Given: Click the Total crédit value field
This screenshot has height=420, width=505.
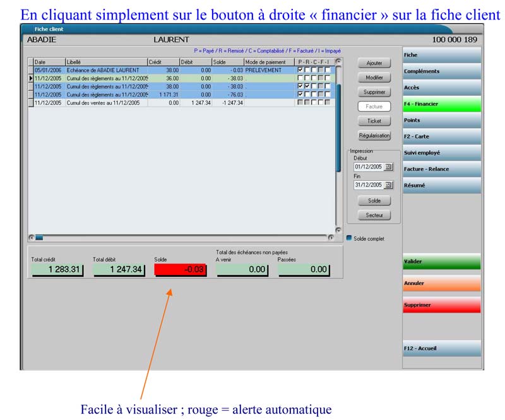Looking at the screenshot, I should point(57,270).
